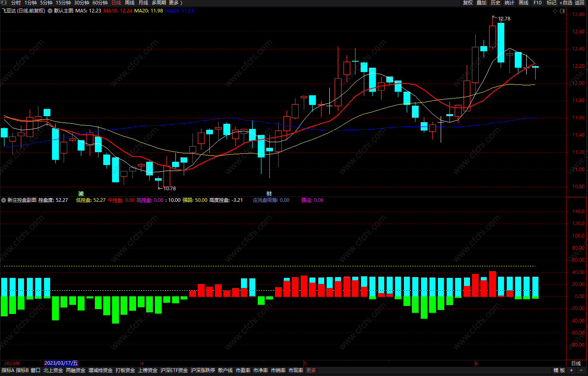This screenshot has height=376, width=588.
Task: Open the 北上资金 indicator tab
Action: [53, 370]
